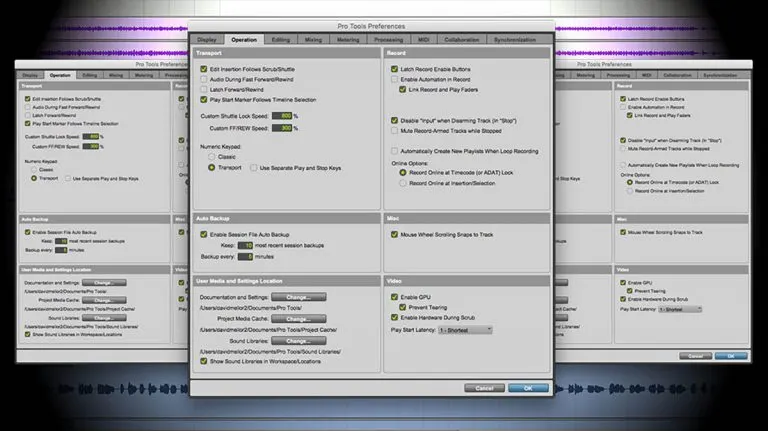Click Documentation and Settings Change button, left background window
The image size is (768, 431).
(x=104, y=283)
